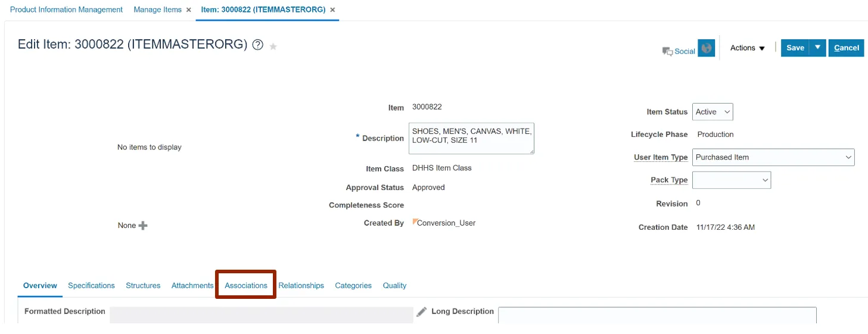Image resolution: width=868 pixels, height=334 pixels.
Task: Click into the Description text area
Action: 471,139
